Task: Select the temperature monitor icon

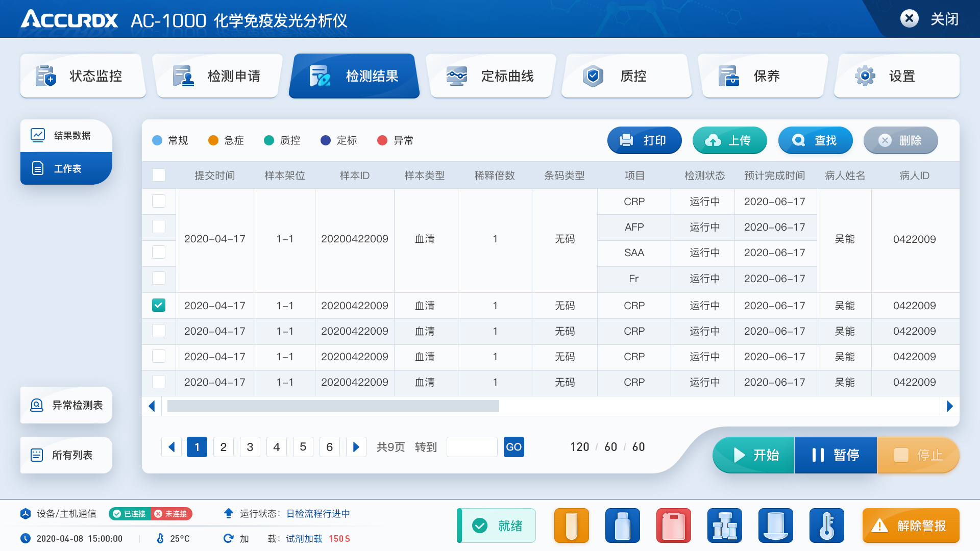Action: coord(826,525)
